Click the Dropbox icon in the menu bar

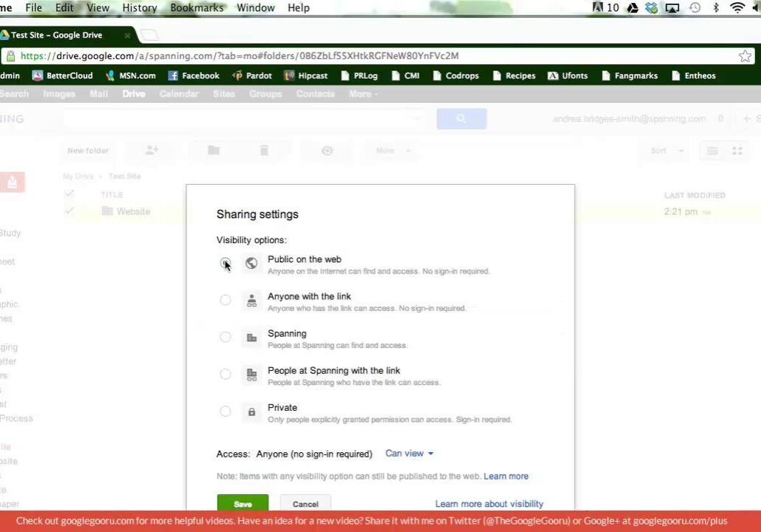click(652, 8)
